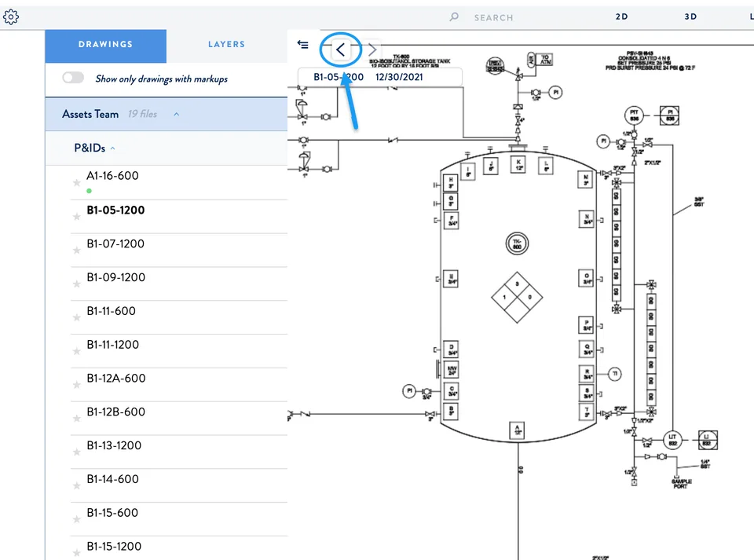Image resolution: width=754 pixels, height=560 pixels.
Task: Go to the previous drawing arrow
Action: click(340, 49)
